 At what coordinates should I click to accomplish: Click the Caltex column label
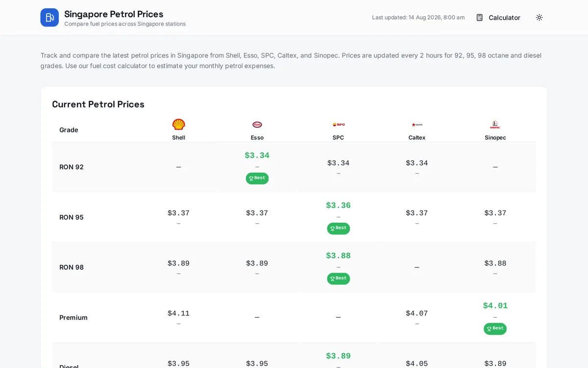pos(417,138)
